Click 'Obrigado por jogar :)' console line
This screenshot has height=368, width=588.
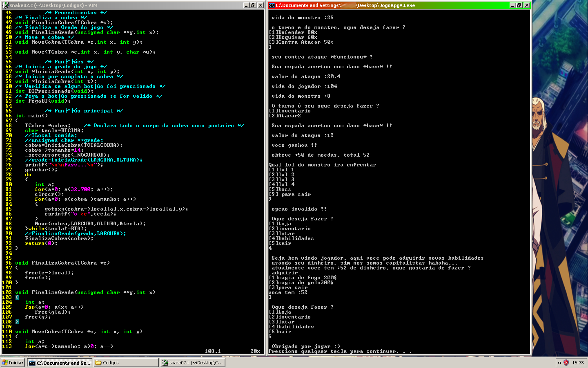coord(306,346)
